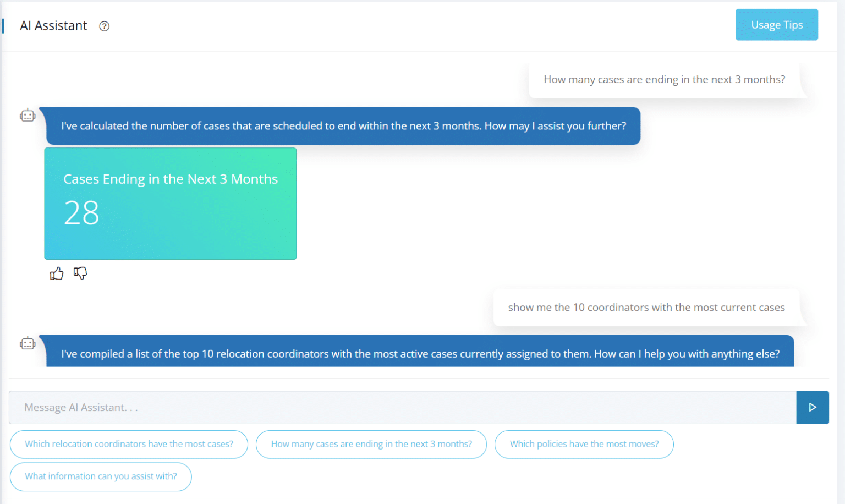Click the Cases Ending in Next 3 Months card
Image resolution: width=845 pixels, height=504 pixels.
[171, 204]
